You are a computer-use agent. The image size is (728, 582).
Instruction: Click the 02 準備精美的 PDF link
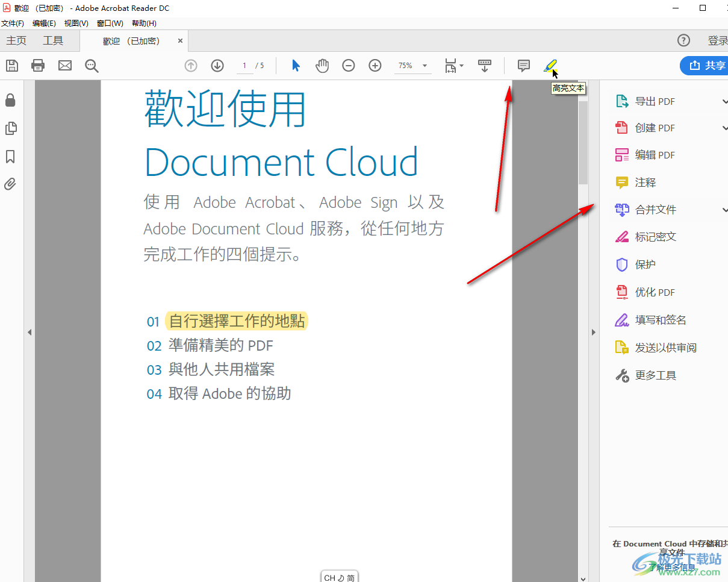click(x=210, y=345)
